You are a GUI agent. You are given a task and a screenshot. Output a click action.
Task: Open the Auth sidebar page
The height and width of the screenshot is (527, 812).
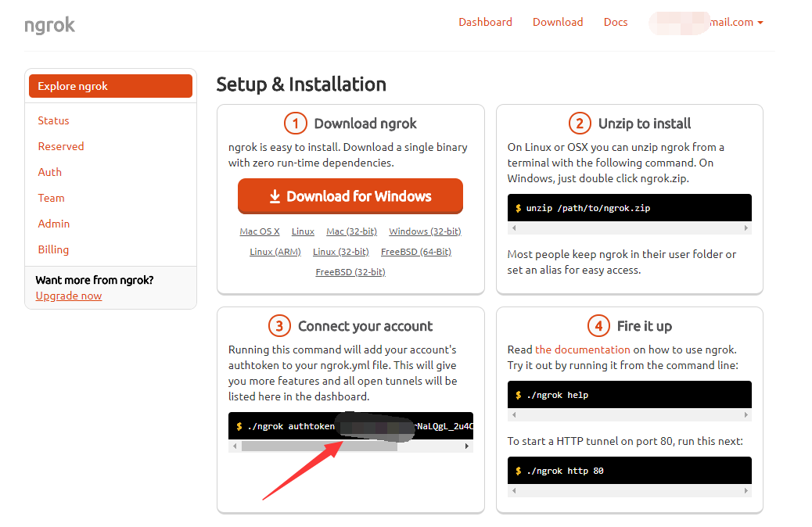50,172
